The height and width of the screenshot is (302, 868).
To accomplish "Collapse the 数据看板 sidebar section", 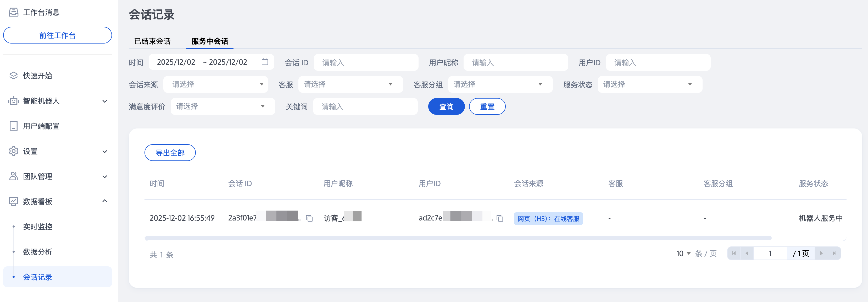I will pos(104,201).
